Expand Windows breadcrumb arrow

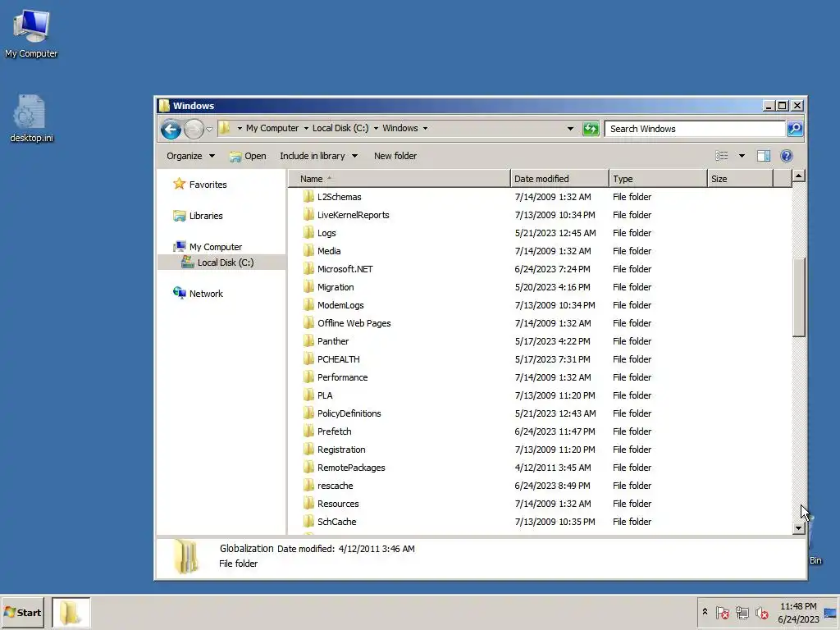click(x=426, y=129)
